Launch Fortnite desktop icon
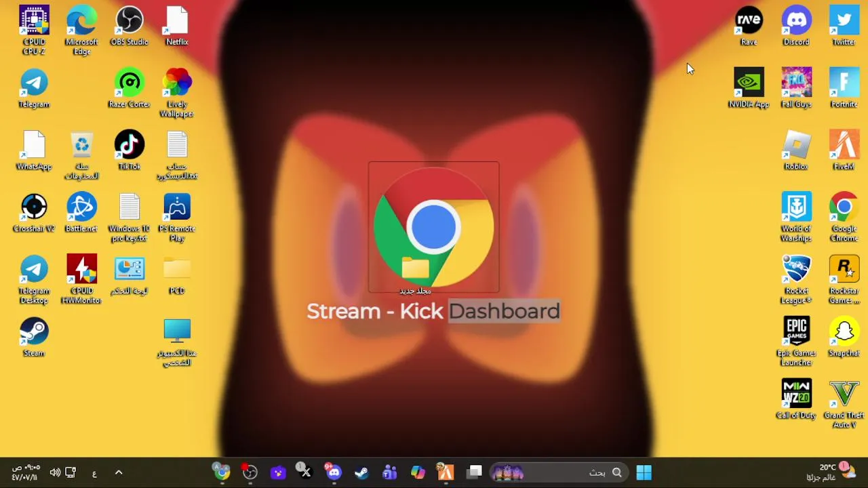This screenshot has width=868, height=488. click(844, 89)
